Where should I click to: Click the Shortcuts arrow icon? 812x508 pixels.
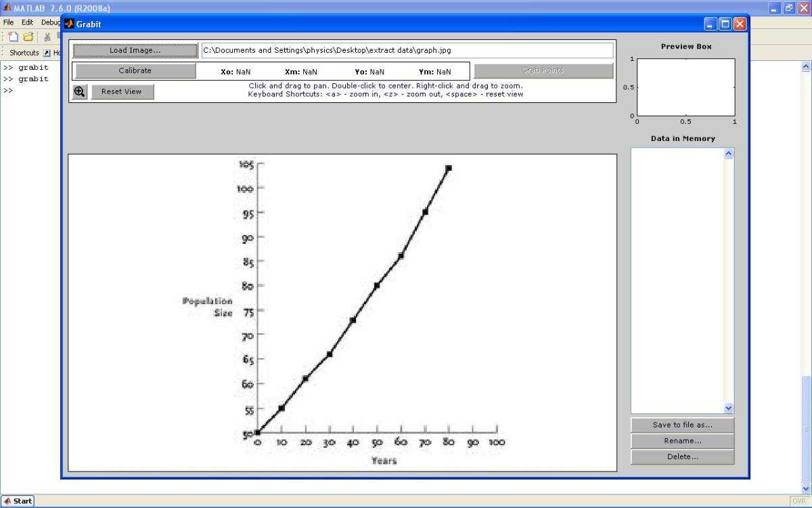point(45,52)
